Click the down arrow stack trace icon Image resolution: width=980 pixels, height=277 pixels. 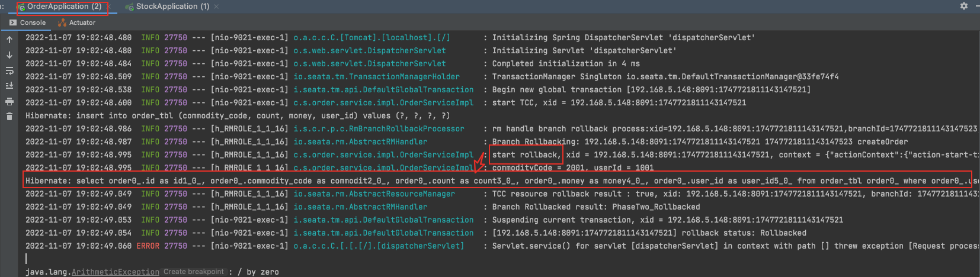pyautogui.click(x=9, y=55)
